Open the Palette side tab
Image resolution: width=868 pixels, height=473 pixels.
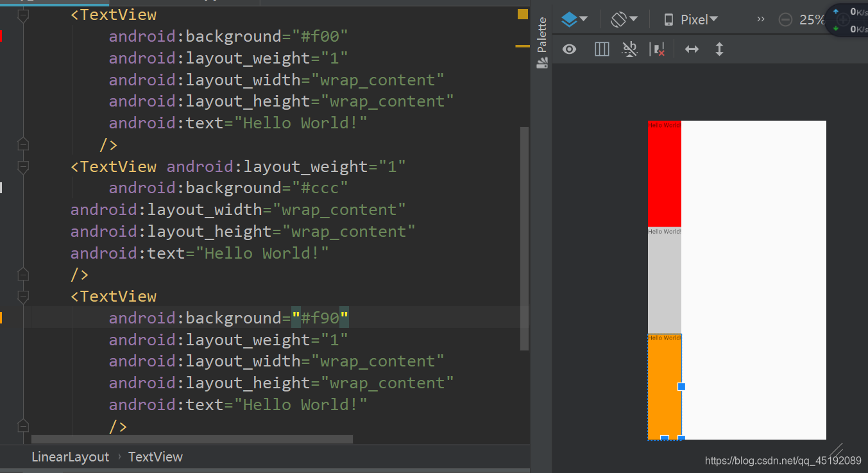542,42
